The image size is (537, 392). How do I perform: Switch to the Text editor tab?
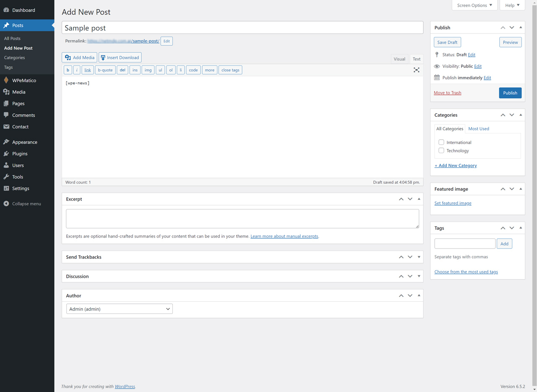pos(417,59)
